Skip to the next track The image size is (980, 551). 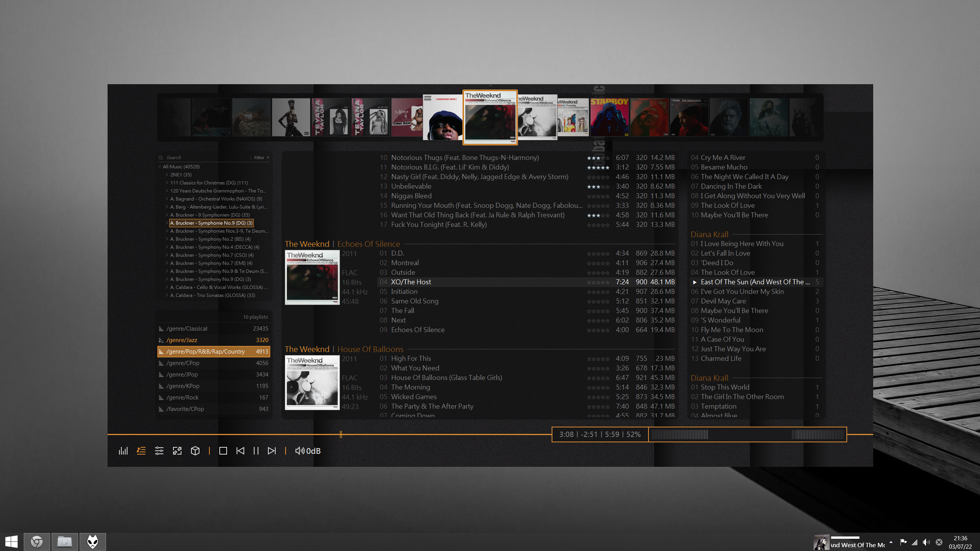[x=272, y=451]
